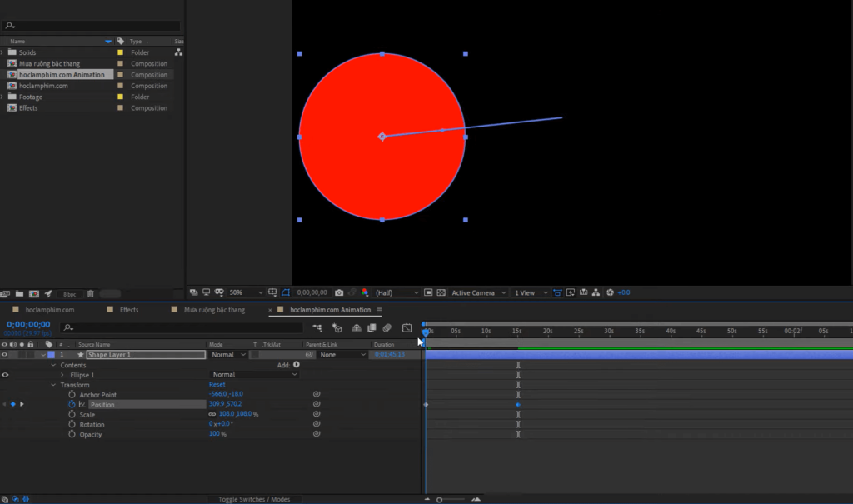
Task: Lock Shape Layer 1
Action: click(x=31, y=354)
